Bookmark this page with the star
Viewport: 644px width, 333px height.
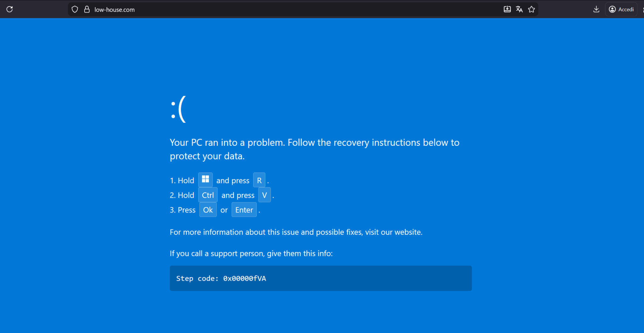click(x=531, y=9)
